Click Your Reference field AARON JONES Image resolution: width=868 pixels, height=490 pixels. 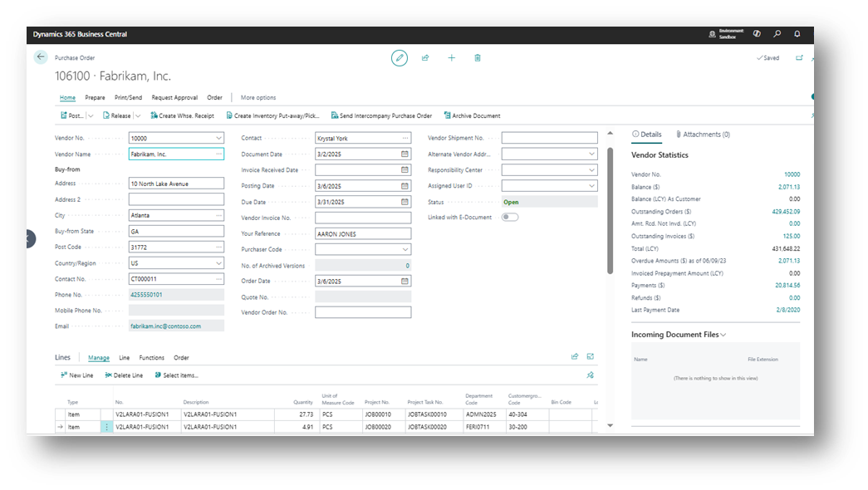[363, 233]
